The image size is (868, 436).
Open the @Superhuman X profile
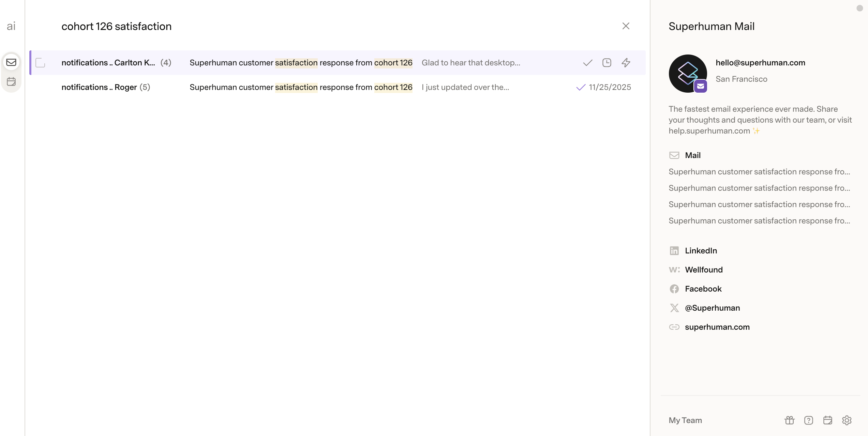(712, 308)
